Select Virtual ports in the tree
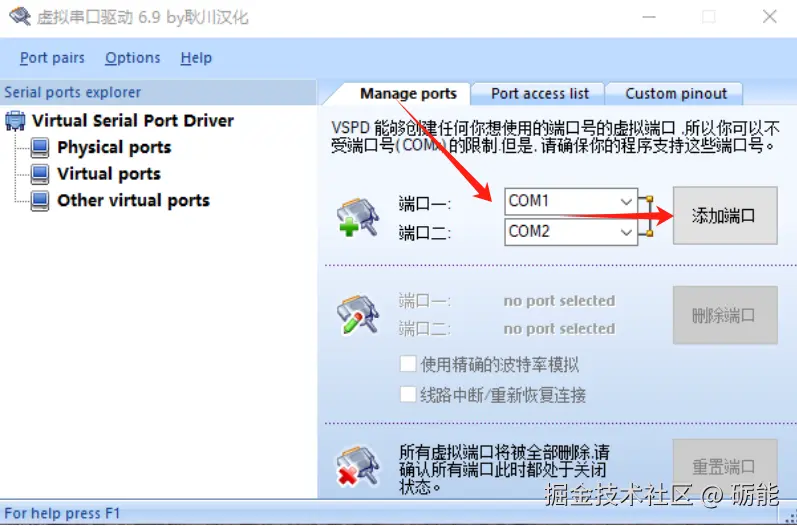797x526 pixels. [x=109, y=174]
